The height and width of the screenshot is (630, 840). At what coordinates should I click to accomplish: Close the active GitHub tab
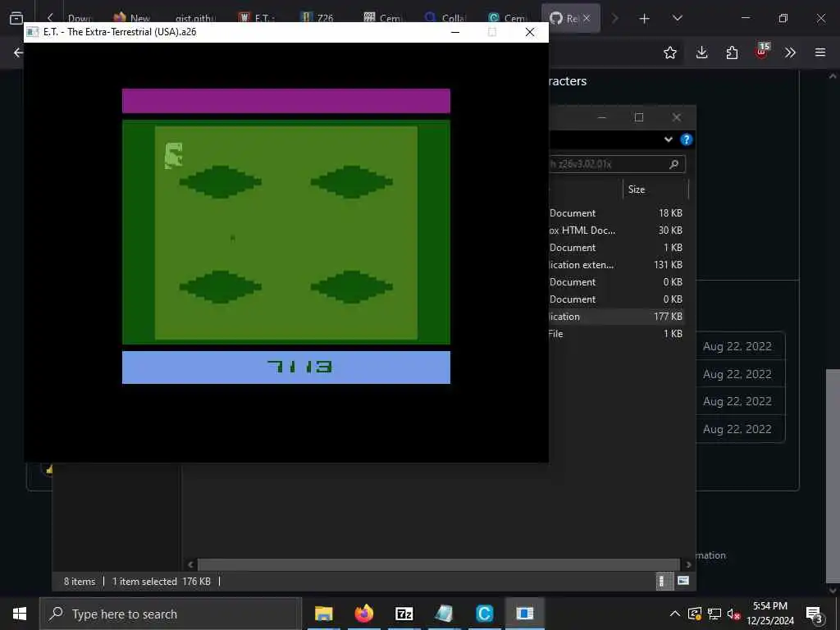[x=587, y=18]
